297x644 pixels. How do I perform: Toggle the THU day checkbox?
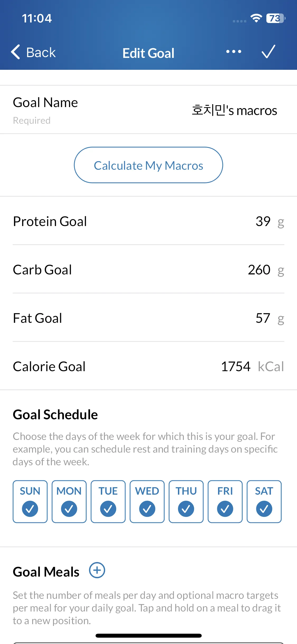[186, 502]
